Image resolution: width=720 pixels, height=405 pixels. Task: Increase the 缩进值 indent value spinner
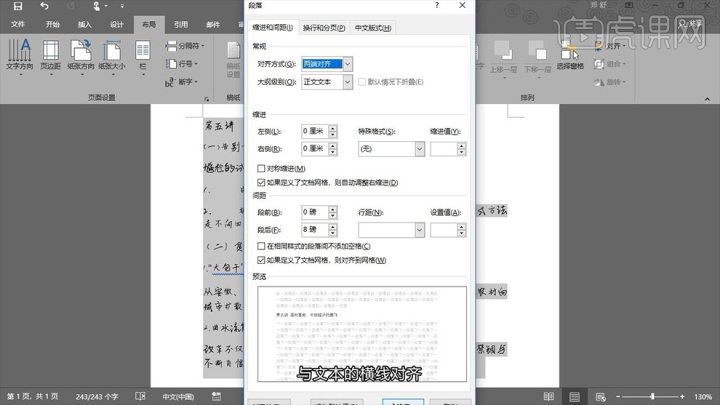tap(461, 146)
